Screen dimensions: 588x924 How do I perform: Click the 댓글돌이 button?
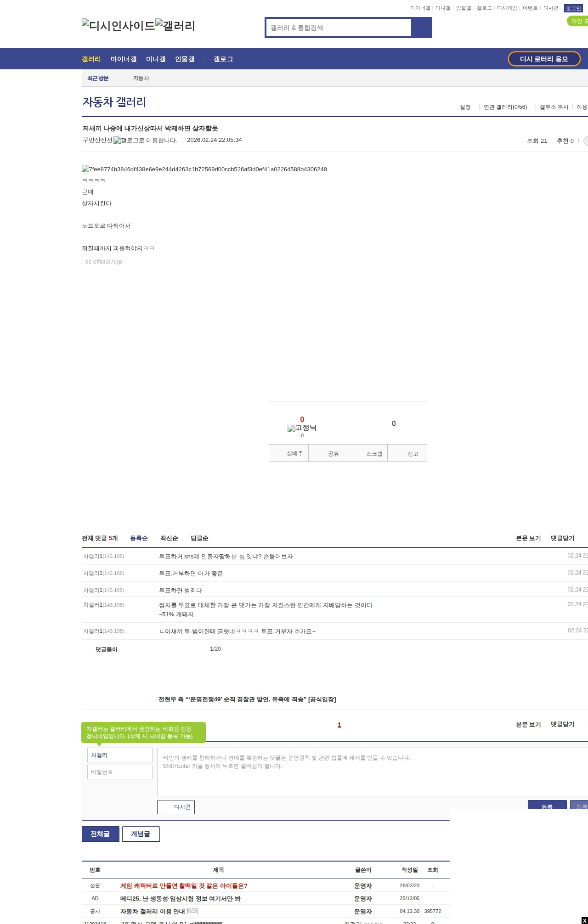pyautogui.click(x=107, y=649)
